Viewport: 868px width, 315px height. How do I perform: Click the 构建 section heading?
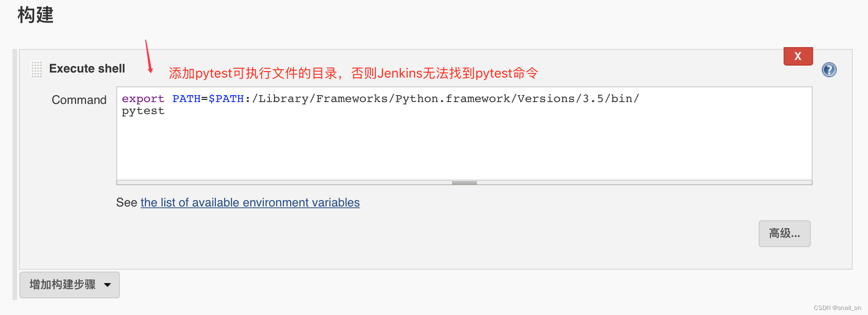click(36, 15)
